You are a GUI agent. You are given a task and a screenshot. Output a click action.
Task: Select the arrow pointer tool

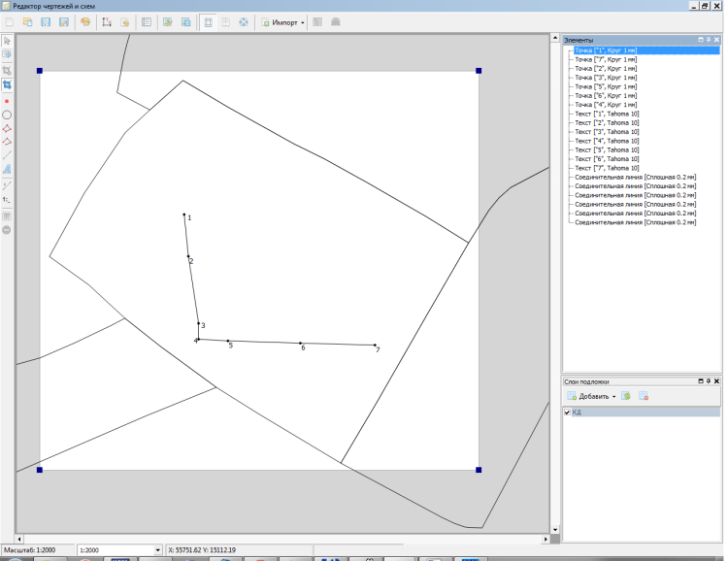pyautogui.click(x=7, y=41)
